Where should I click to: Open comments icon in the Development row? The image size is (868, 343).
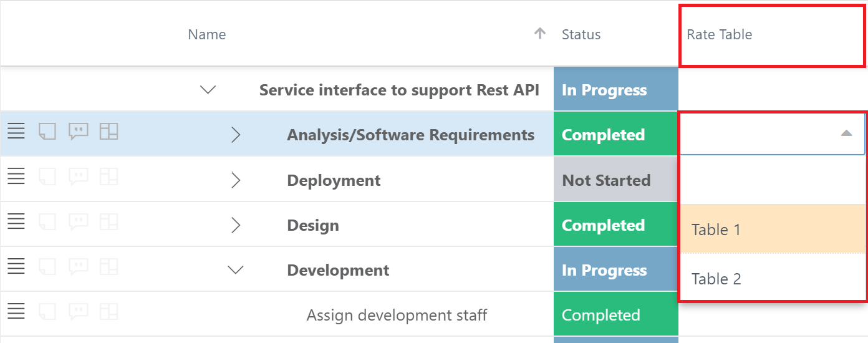pos(78,267)
